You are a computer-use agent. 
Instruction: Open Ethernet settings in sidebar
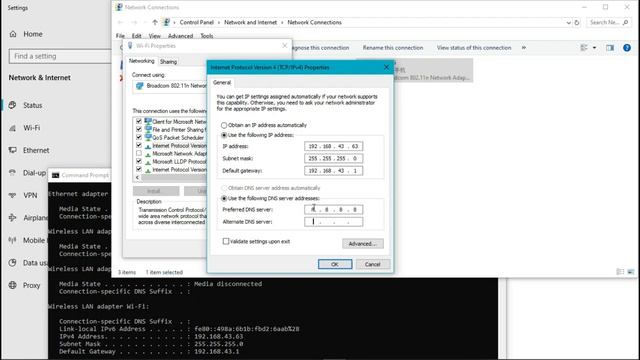tap(29, 150)
